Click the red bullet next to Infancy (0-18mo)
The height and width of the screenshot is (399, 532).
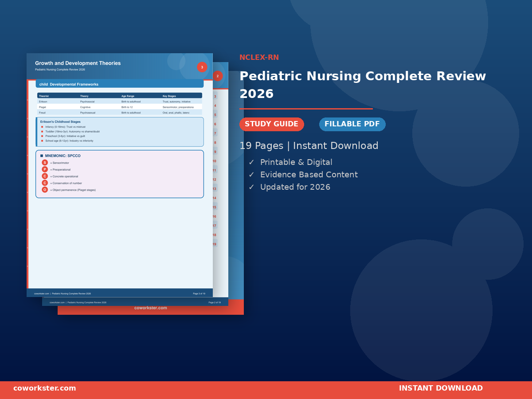[x=42, y=127]
